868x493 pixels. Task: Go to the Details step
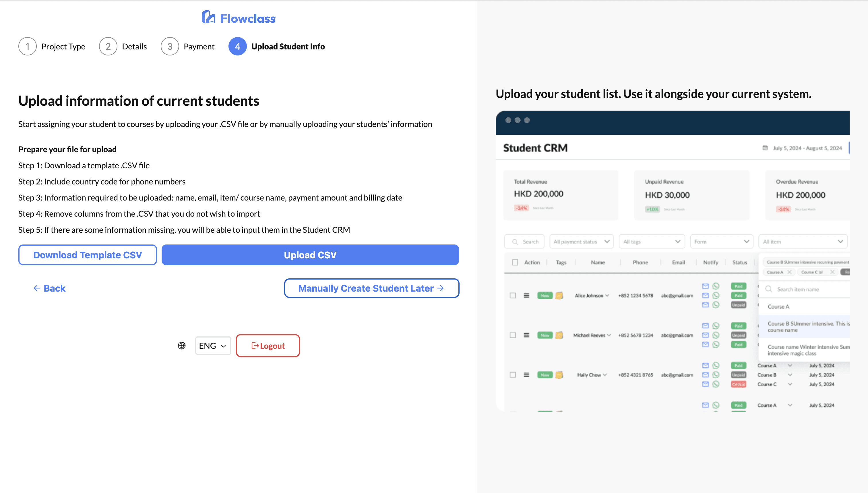point(134,46)
